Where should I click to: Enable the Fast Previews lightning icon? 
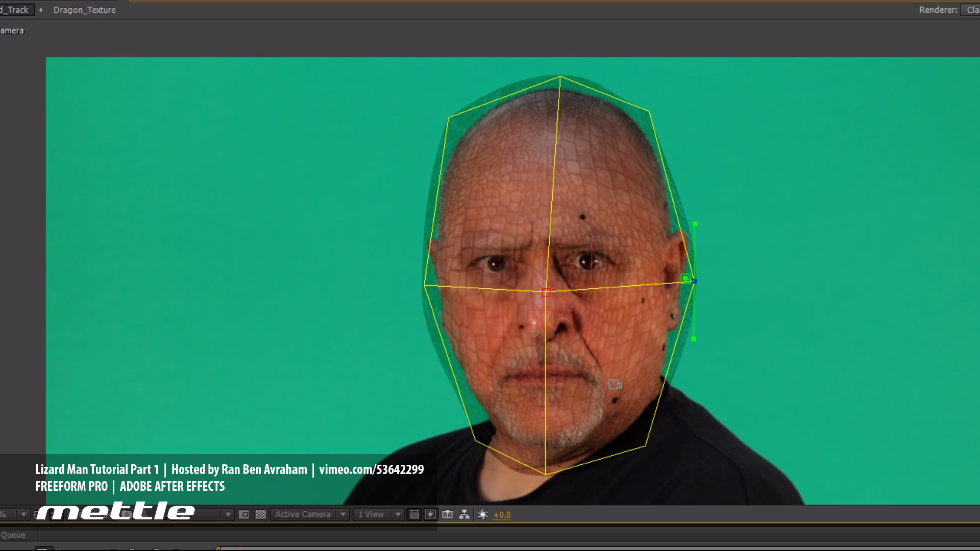point(430,514)
